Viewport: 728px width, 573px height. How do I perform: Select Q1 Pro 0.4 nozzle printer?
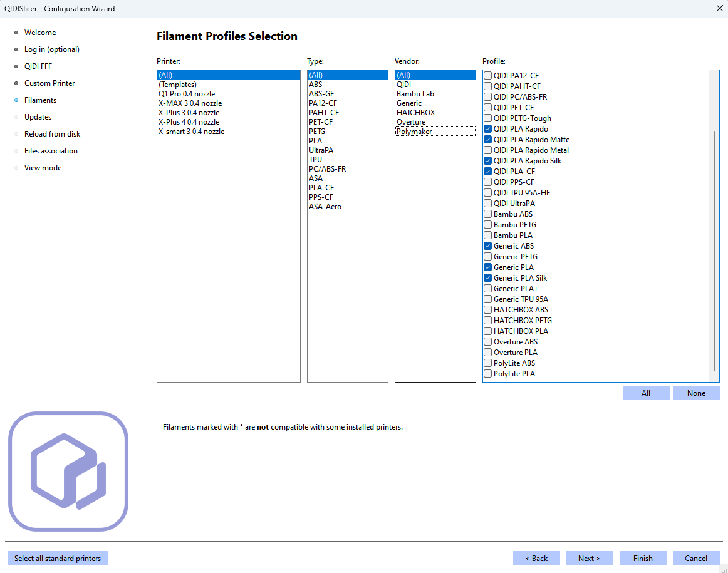pos(186,94)
